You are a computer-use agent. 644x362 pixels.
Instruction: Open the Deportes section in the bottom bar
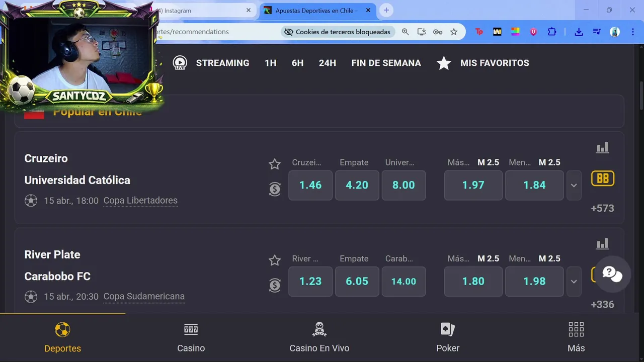point(62,338)
